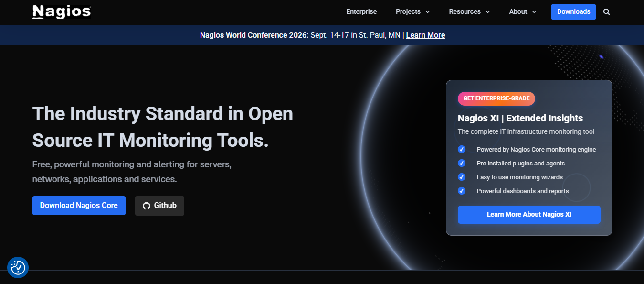Open the Enterprise menu item
644x284 pixels.
pos(361,12)
